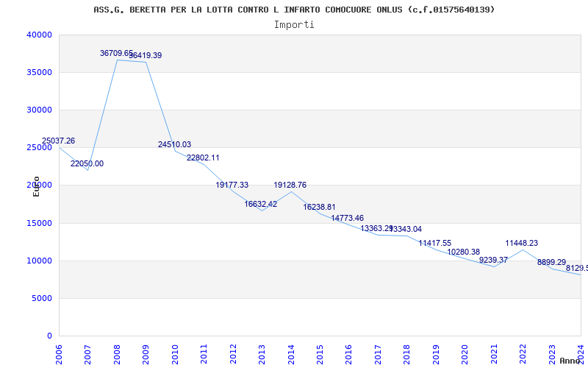Click the 40000 y-axis tick label
Image resolution: width=588 pixels, height=368 pixels.
tap(39, 35)
